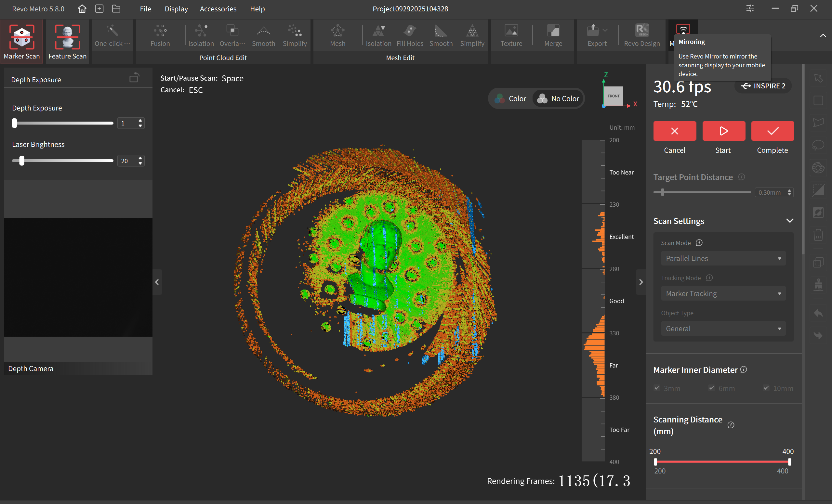This screenshot has height=504, width=832.
Task: Click the Laser Brightness slider handle
Action: [21, 161]
